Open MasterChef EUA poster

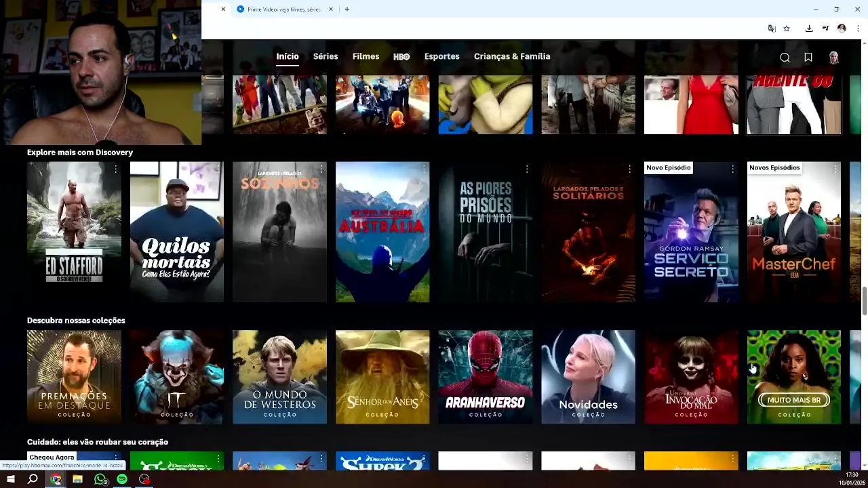click(794, 232)
